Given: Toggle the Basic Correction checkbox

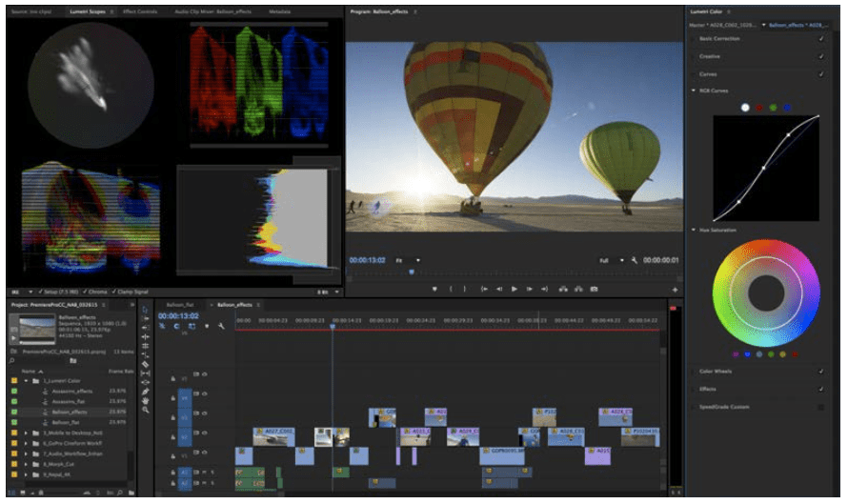Looking at the screenshot, I should pyautogui.click(x=820, y=39).
